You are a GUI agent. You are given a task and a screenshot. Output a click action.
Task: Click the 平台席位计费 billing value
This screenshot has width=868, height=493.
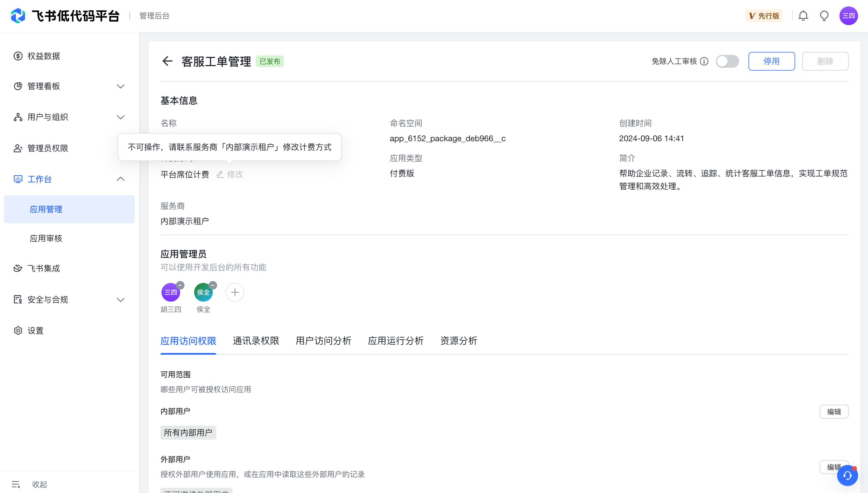(x=185, y=174)
